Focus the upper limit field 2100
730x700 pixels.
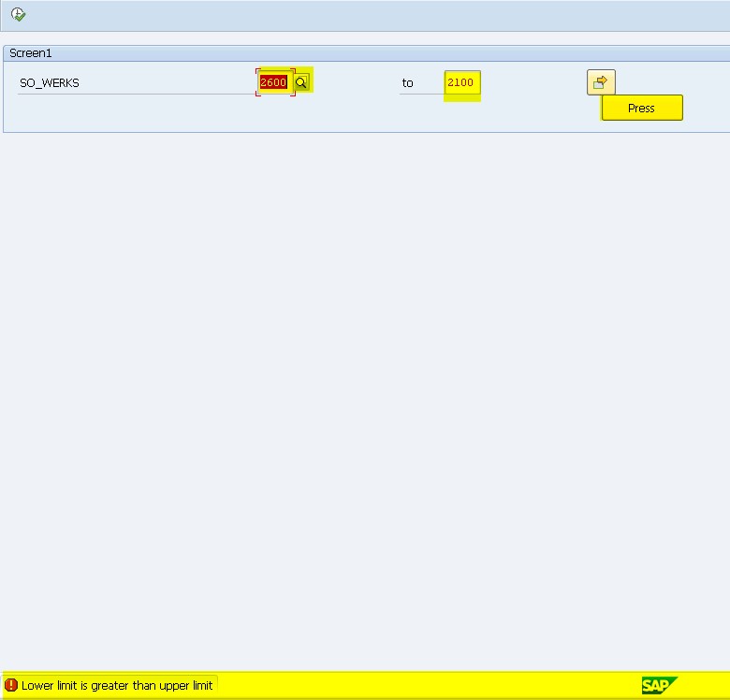pyautogui.click(x=461, y=82)
